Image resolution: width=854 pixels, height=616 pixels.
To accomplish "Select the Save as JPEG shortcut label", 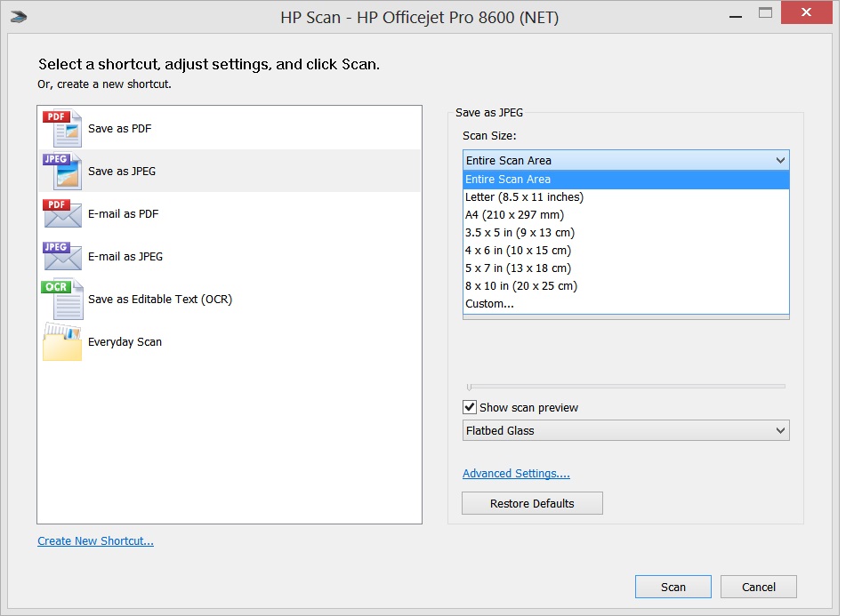I will (x=122, y=172).
